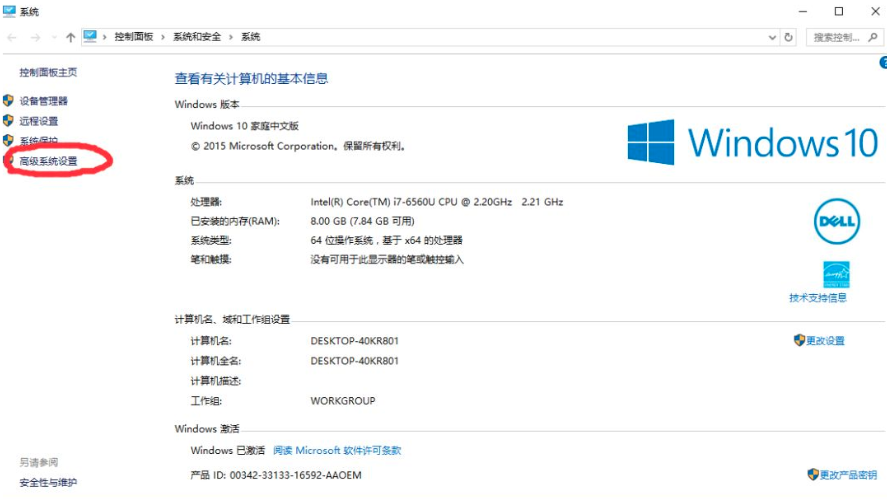The image size is (887, 499).
Task: Click shield icon next to 更改产品密钥
Action: click(813, 475)
